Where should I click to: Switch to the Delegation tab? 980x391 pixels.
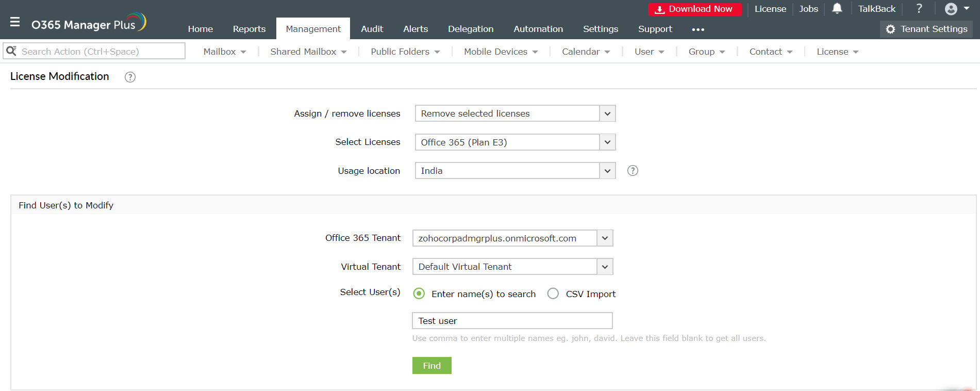(471, 29)
